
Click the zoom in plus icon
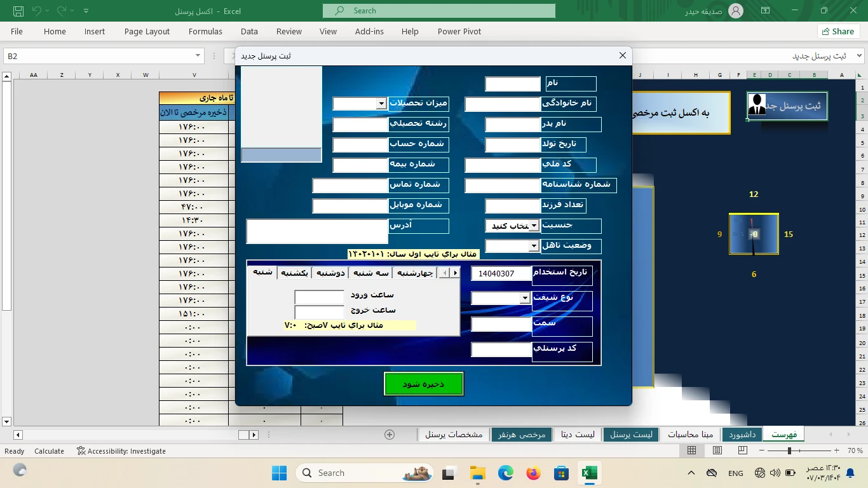(838, 451)
